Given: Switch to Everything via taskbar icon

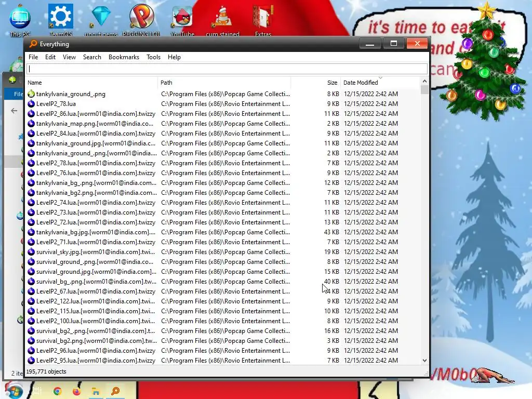Looking at the screenshot, I should coord(115,391).
